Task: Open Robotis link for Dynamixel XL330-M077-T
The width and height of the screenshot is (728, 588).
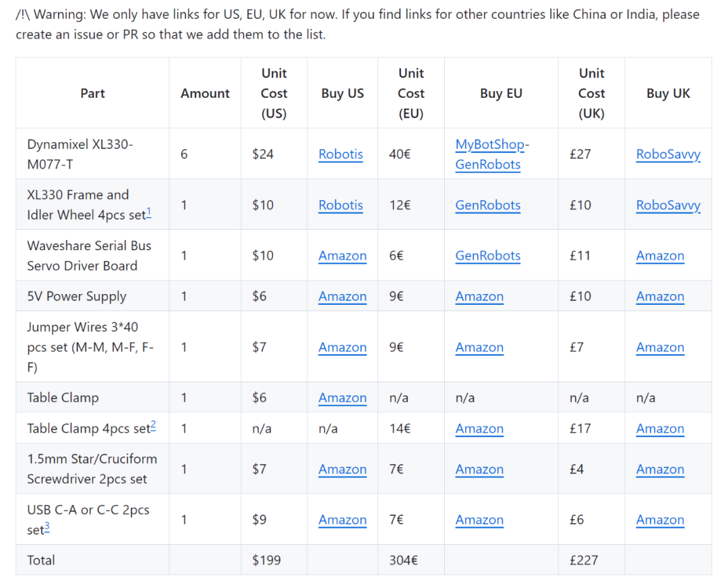Action: (x=340, y=154)
